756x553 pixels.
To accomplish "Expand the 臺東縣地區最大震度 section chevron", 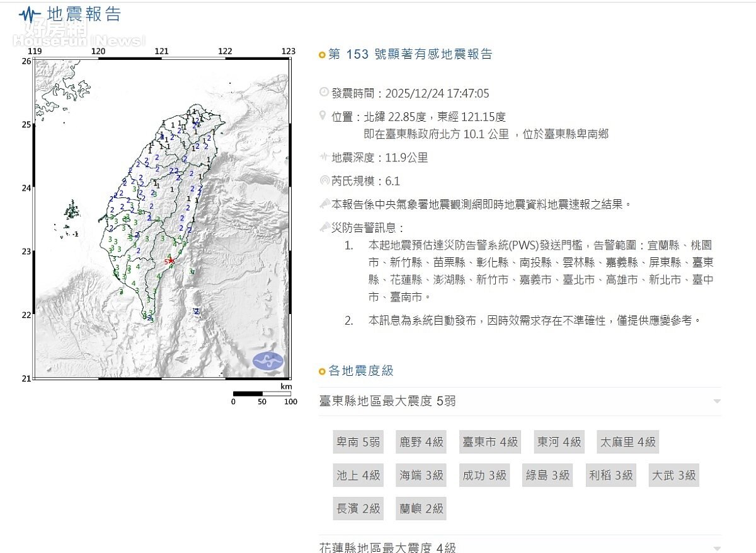I will (717, 402).
